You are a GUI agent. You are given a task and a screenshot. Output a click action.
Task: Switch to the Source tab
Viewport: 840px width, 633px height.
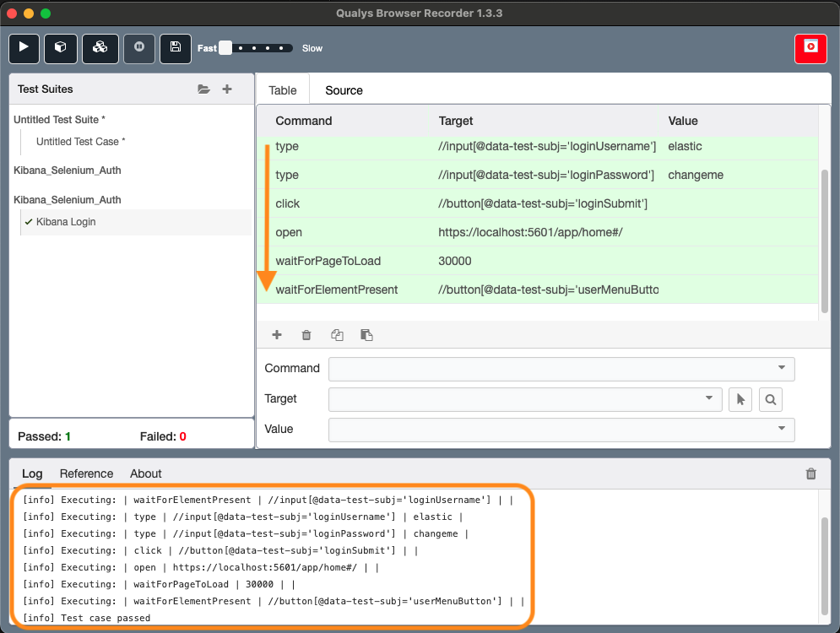coord(344,89)
